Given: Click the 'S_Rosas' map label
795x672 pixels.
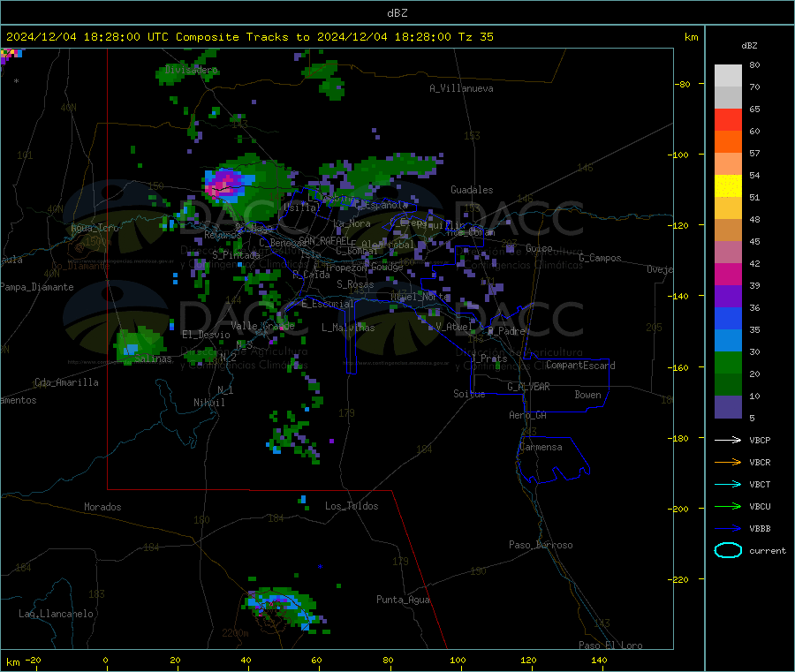Looking at the screenshot, I should [355, 284].
